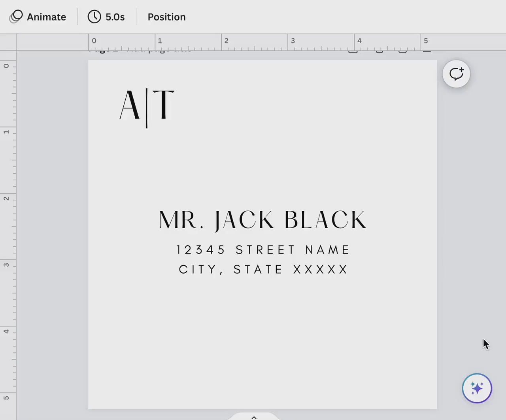
Task: Select the 12345 STREET NAME line
Action: pos(263,250)
